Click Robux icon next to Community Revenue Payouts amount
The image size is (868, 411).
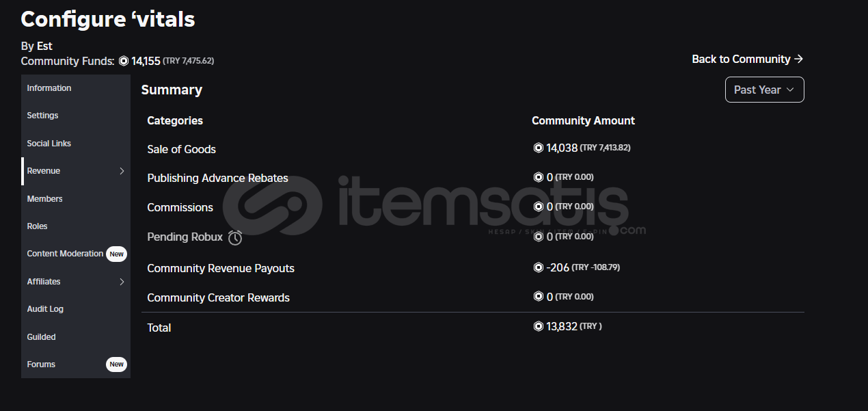point(538,267)
